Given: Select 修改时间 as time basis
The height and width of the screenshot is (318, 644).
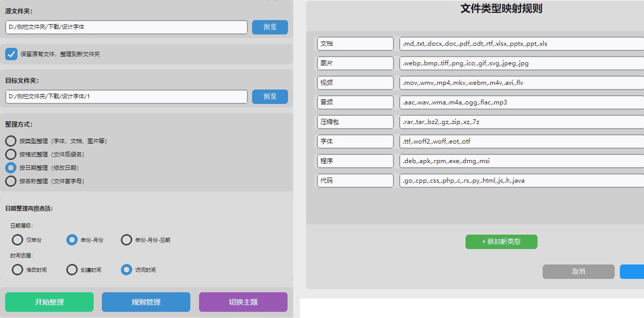Looking at the screenshot, I should click(x=17, y=270).
